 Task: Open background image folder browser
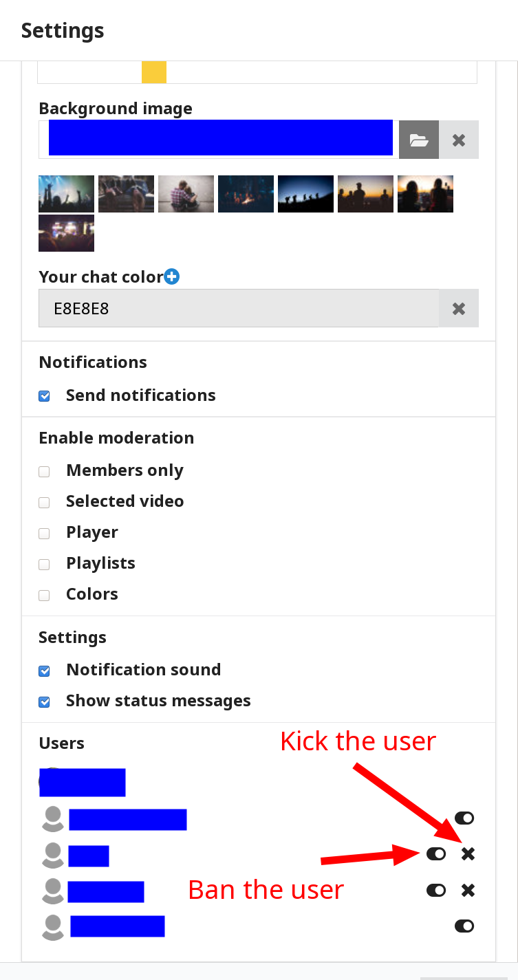[x=418, y=140]
